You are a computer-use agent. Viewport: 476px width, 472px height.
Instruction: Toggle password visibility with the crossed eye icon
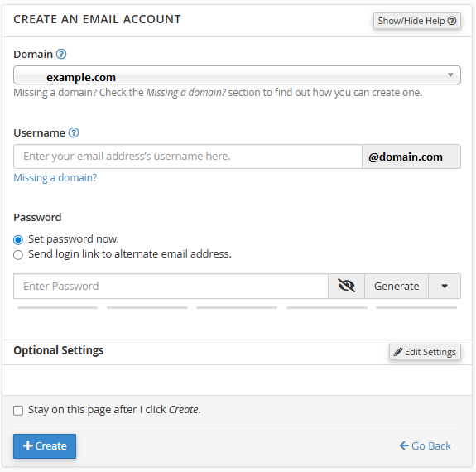(346, 286)
